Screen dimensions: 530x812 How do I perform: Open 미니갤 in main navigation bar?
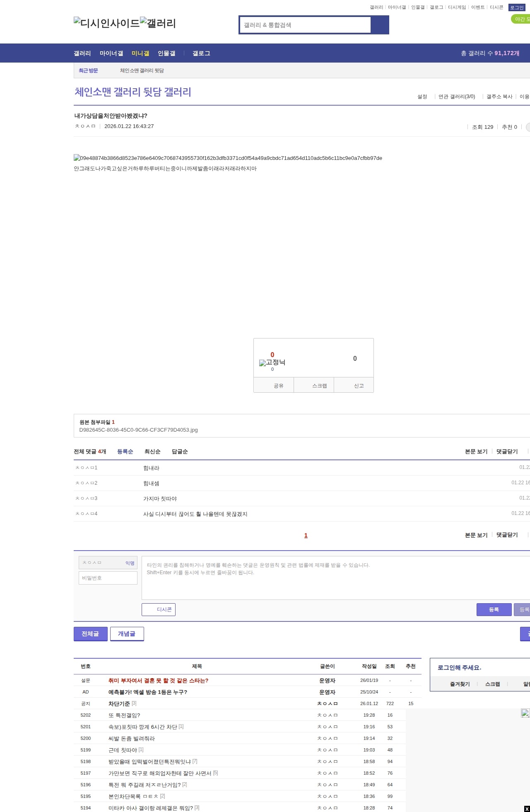pos(140,53)
